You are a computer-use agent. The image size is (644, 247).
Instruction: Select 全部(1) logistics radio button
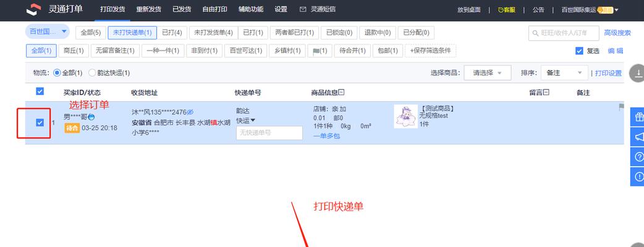(57, 73)
